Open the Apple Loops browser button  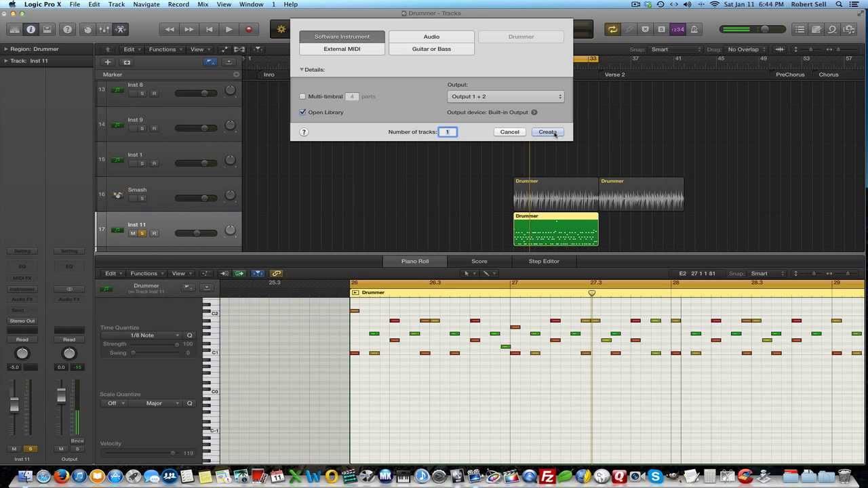832,29
